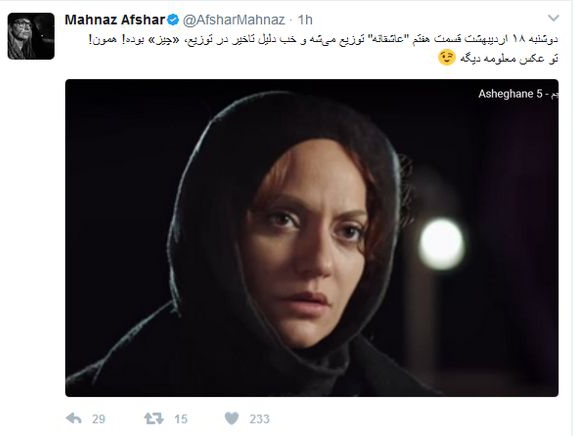Screen dimensions: 575x436
Task: Click the first line of Persian tweet text
Action: (x=323, y=39)
